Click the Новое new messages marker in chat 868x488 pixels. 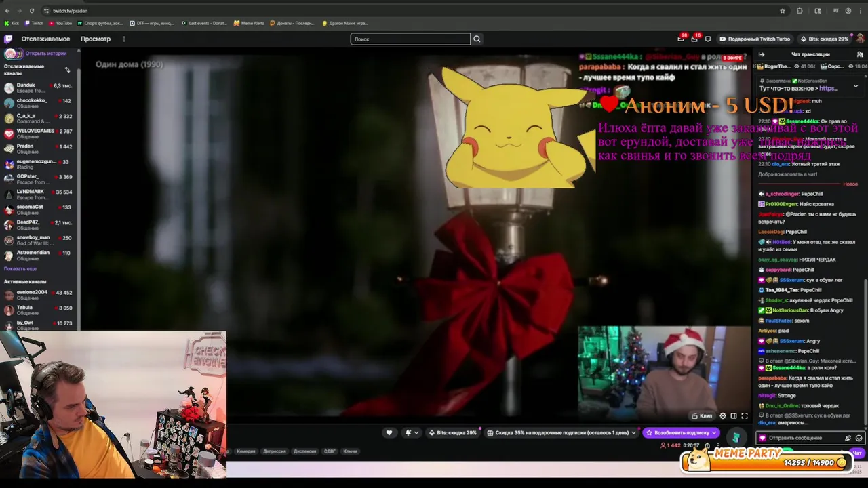point(850,184)
